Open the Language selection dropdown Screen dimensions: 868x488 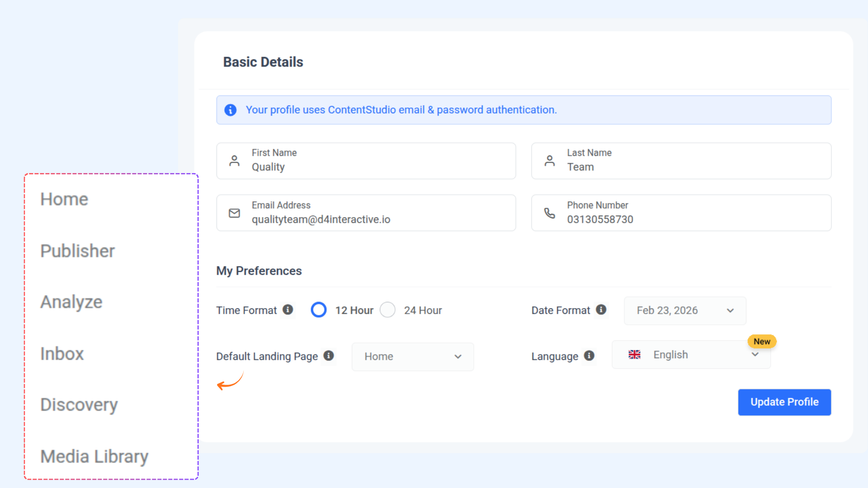click(691, 355)
